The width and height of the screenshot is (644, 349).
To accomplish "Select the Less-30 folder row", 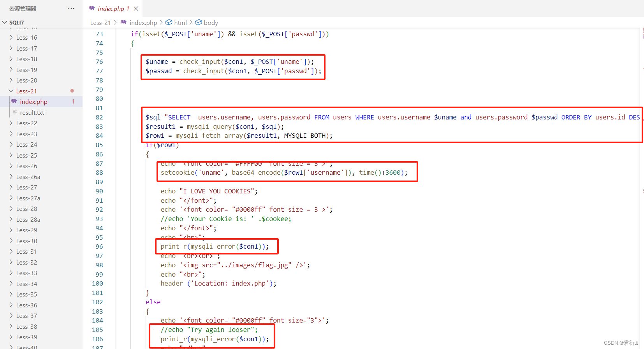I will click(41, 241).
